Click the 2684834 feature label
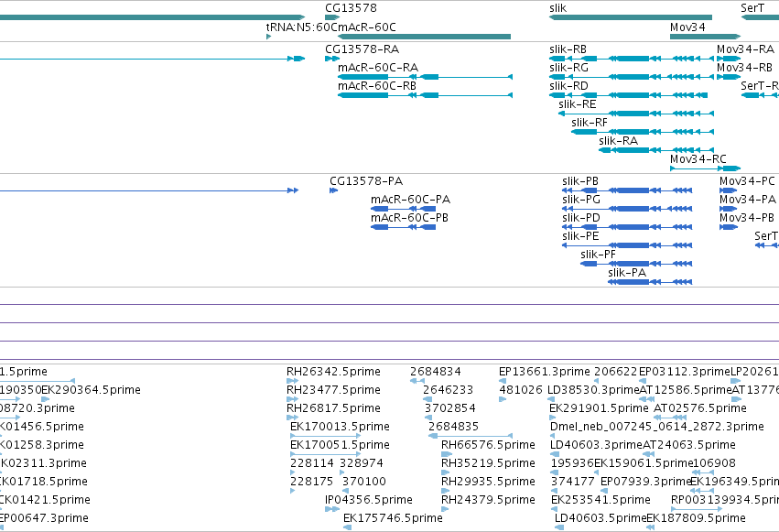 point(435,372)
